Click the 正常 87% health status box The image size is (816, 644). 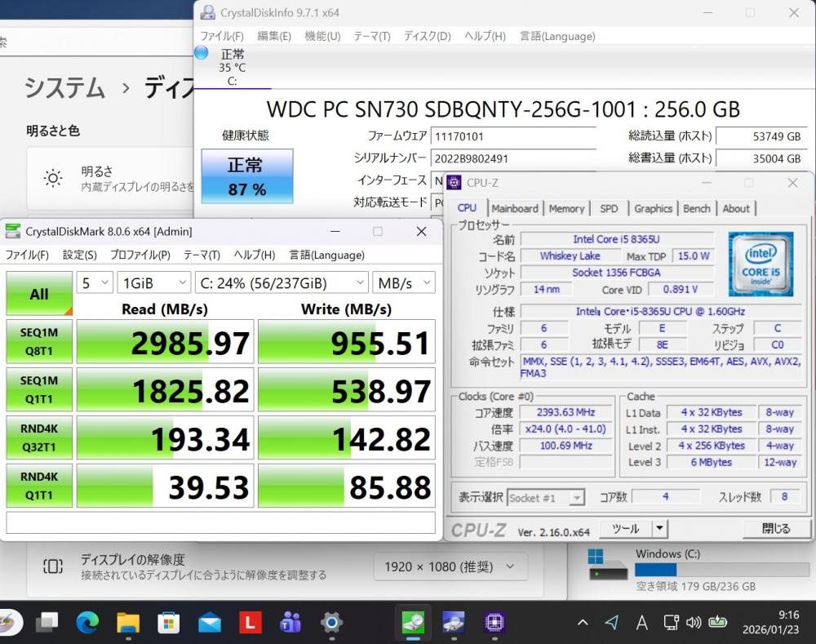(246, 176)
